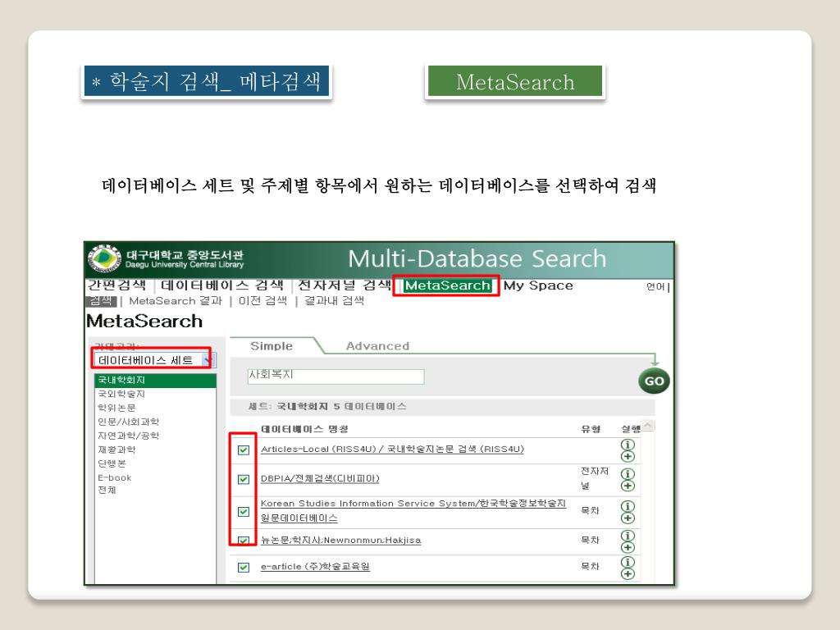Click the Daegu University Central Library logo

point(104,258)
